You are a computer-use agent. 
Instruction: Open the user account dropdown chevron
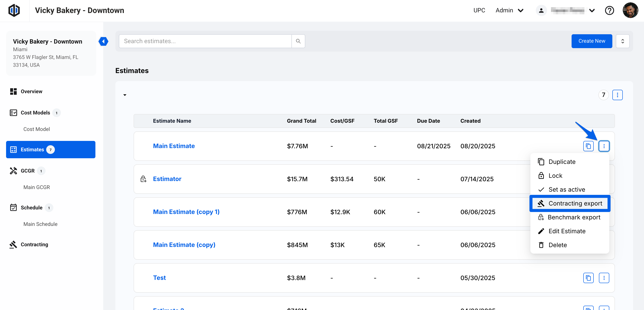tap(592, 10)
